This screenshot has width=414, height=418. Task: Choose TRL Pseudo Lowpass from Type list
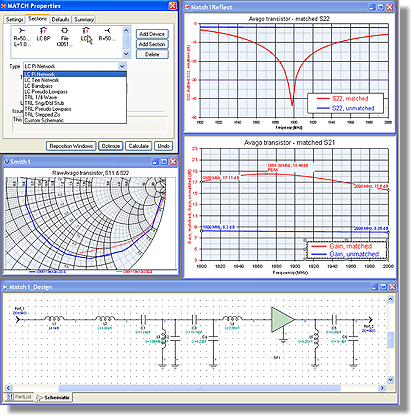tap(75, 109)
